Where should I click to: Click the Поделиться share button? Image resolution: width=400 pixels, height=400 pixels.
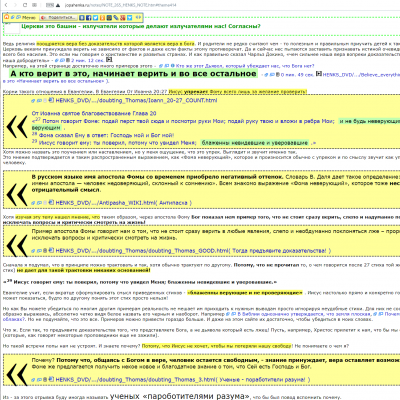(x=58, y=18)
